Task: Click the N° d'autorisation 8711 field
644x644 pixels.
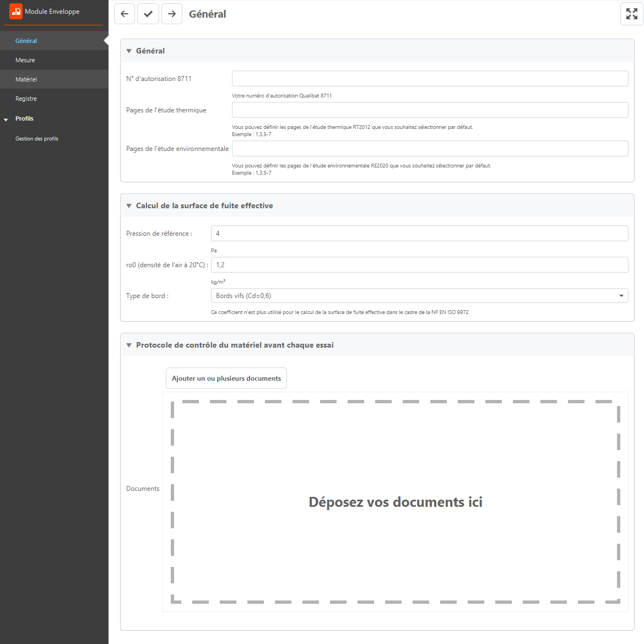Action: (x=430, y=78)
